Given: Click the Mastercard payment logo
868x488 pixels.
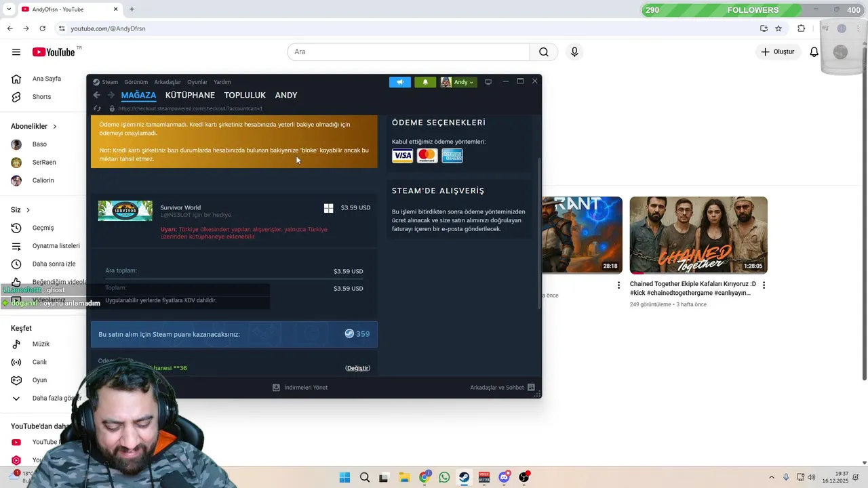Looking at the screenshot, I should pyautogui.click(x=427, y=156).
